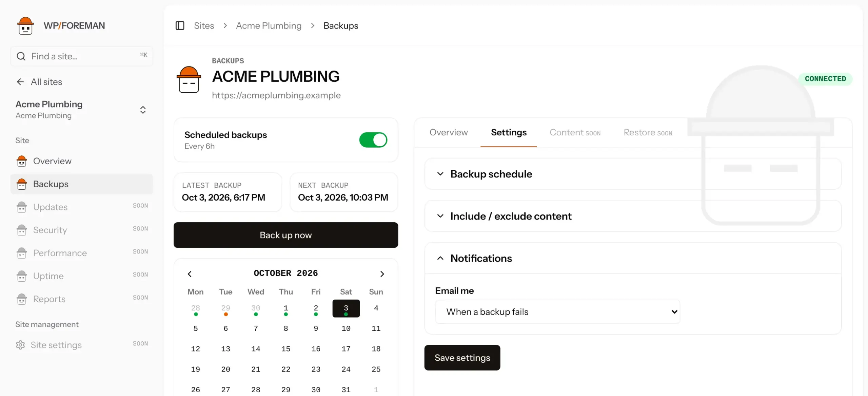Go to next calendar month
The height and width of the screenshot is (396, 868).
point(382,274)
